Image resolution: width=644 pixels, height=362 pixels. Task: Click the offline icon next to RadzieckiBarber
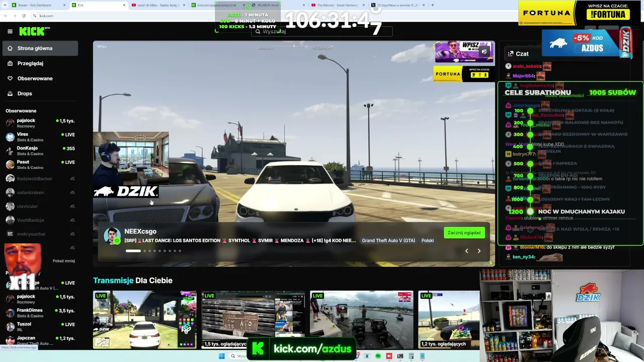click(72, 178)
